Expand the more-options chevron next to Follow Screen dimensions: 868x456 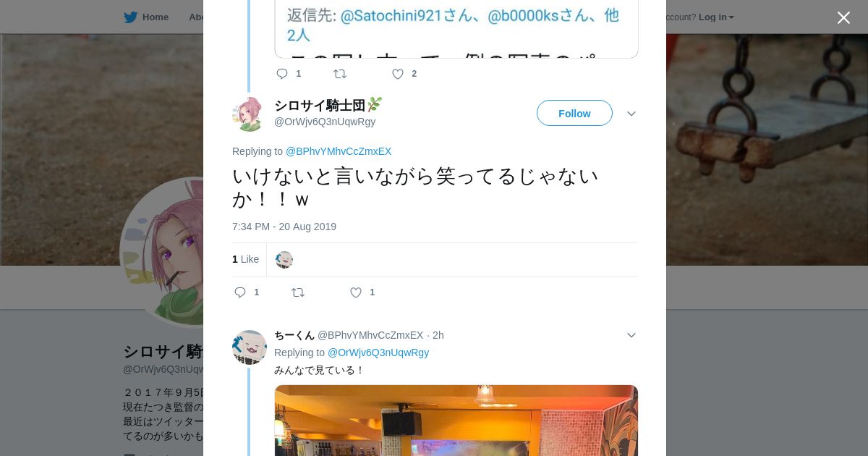pos(631,114)
